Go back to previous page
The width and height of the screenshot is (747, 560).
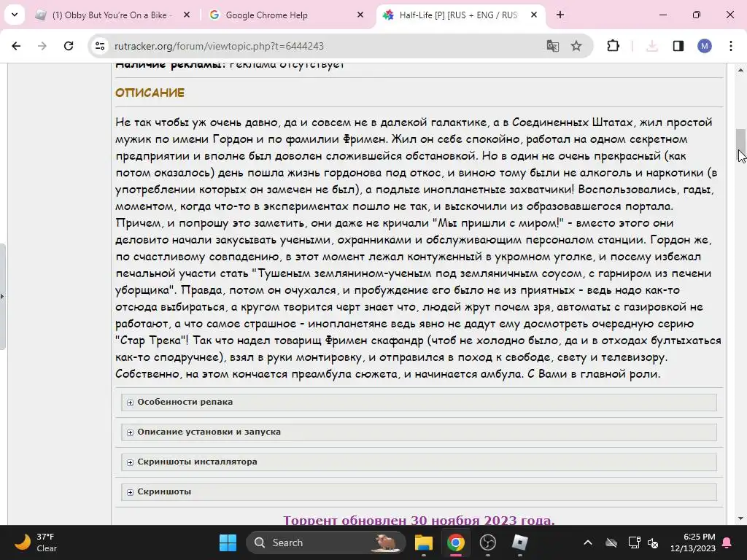pyautogui.click(x=16, y=46)
